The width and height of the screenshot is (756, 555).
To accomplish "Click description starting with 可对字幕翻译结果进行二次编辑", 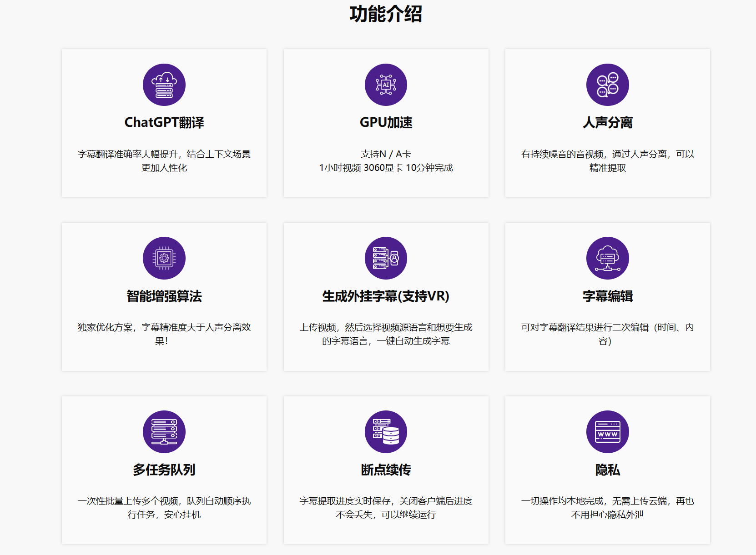I will point(608,334).
